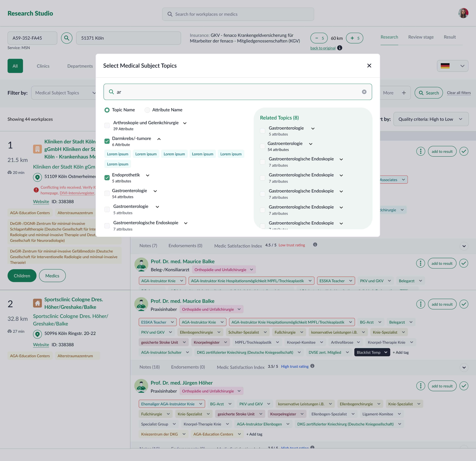Uncheck the Darmkrebs/-tumore topic checkbox
476x461 pixels.
click(107, 141)
